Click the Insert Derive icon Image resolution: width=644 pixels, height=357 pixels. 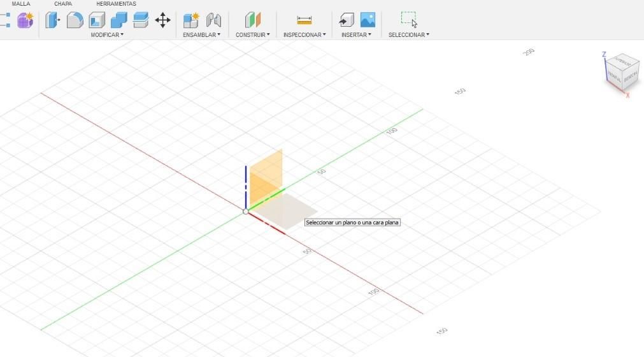(x=347, y=20)
